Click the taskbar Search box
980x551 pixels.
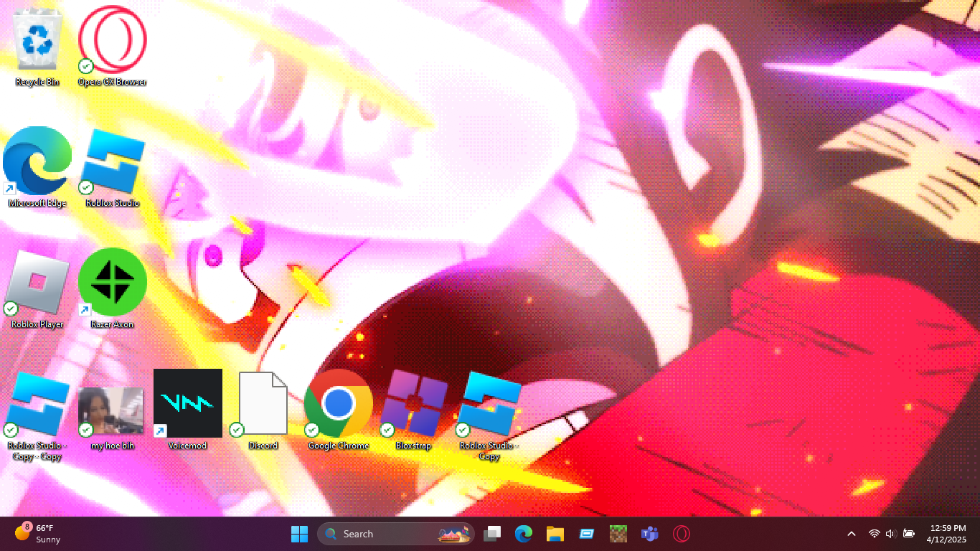[x=396, y=534]
